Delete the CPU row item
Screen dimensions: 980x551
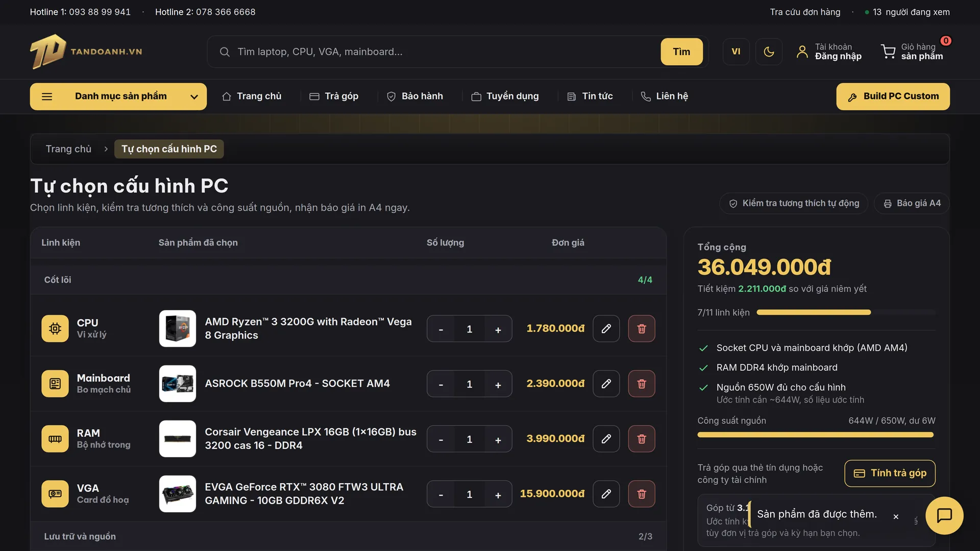pyautogui.click(x=642, y=329)
